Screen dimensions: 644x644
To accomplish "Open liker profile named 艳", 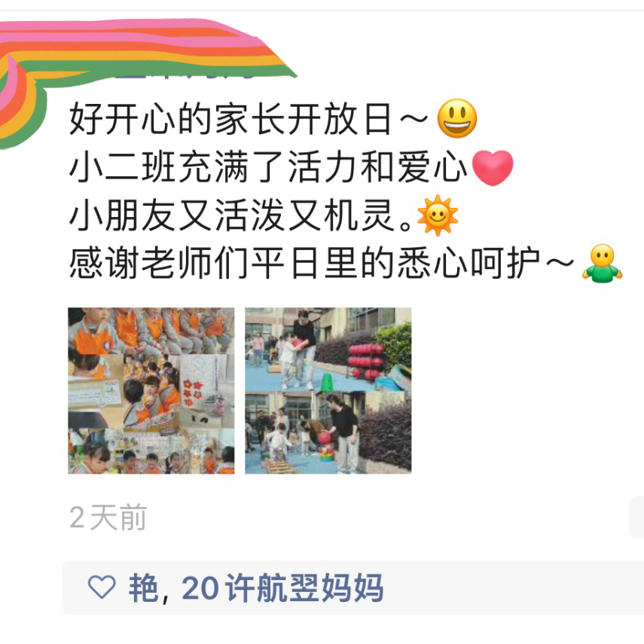I will (143, 588).
